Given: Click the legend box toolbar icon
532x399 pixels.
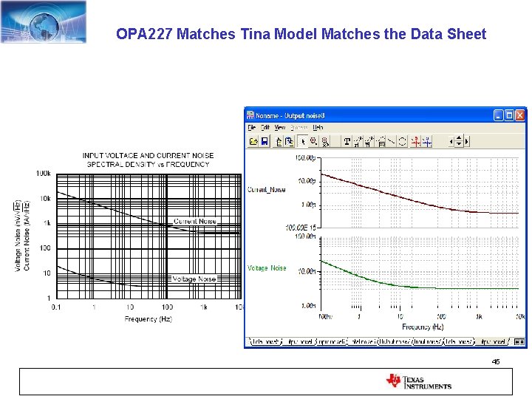Looking at the screenshot, I should pyautogui.click(x=381, y=141).
